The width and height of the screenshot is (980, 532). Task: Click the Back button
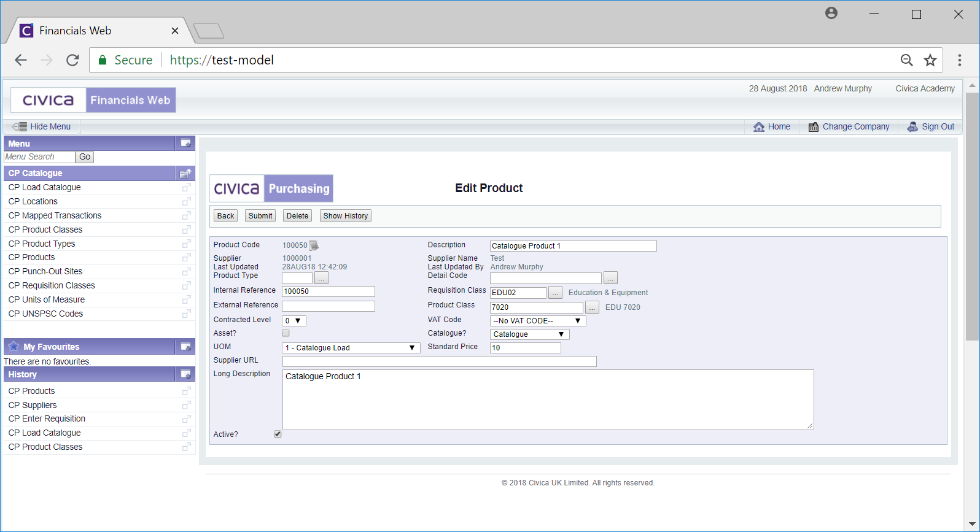225,216
